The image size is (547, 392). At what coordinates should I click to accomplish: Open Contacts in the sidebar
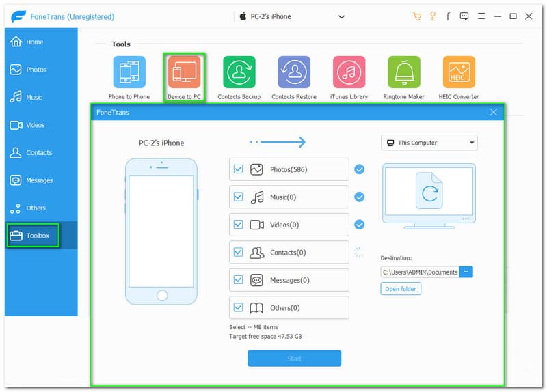click(x=41, y=152)
